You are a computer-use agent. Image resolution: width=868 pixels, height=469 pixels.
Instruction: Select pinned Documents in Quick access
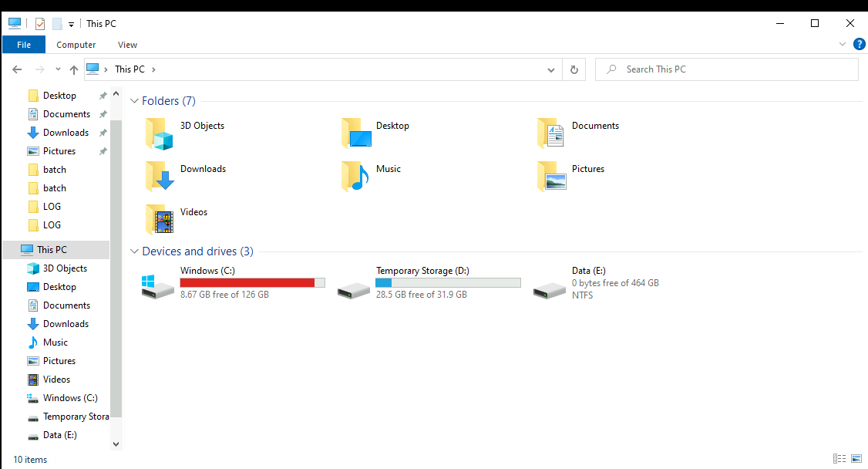click(60, 114)
